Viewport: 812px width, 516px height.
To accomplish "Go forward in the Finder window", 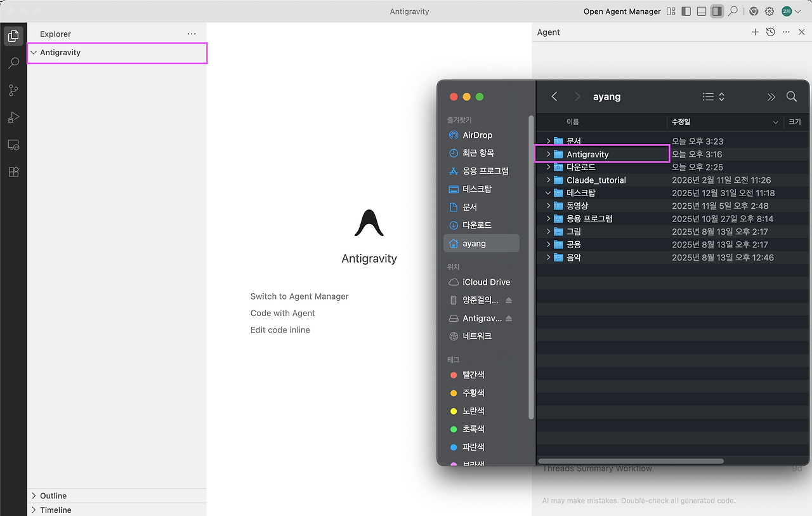I will pyautogui.click(x=577, y=96).
